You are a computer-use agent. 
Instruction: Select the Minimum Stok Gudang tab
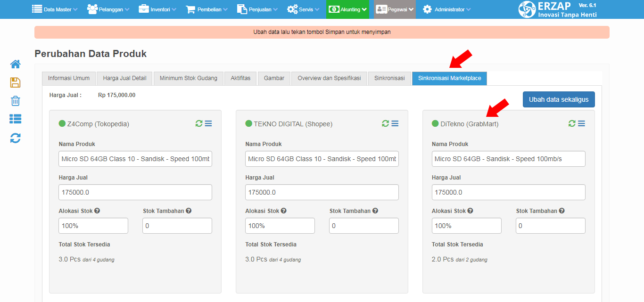tap(189, 78)
